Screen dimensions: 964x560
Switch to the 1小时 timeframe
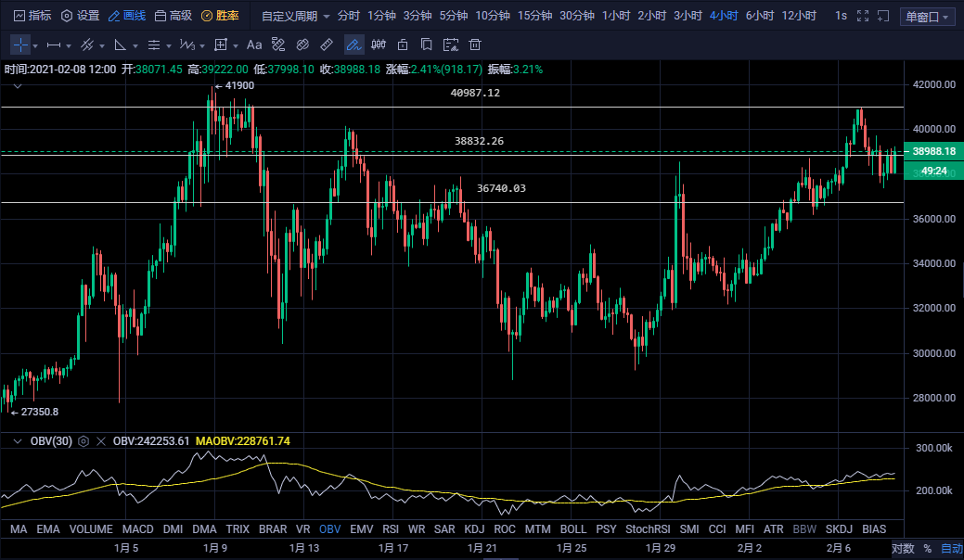tap(615, 16)
